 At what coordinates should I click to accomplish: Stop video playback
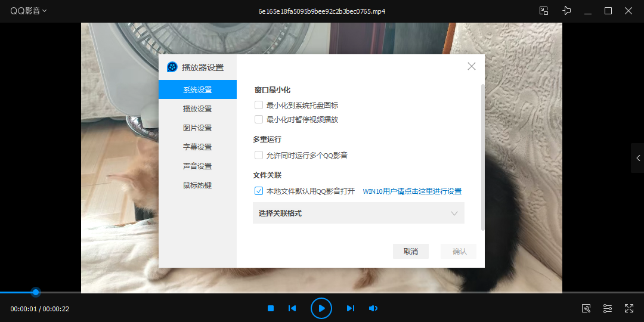click(271, 308)
